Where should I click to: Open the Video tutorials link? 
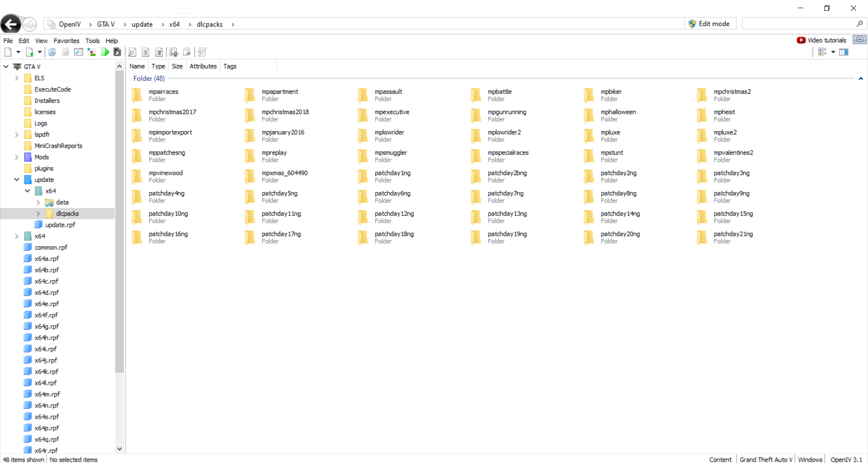point(822,40)
